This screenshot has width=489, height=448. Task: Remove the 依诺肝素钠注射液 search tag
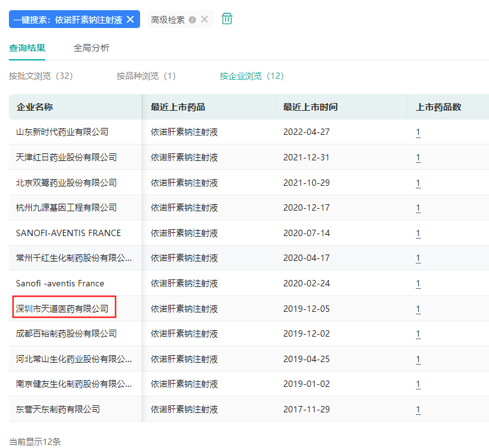point(131,19)
